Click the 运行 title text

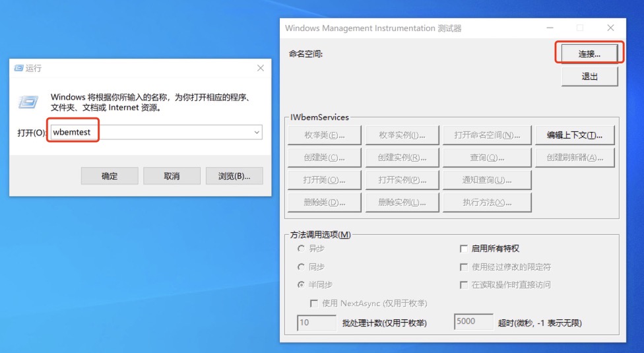pyautogui.click(x=34, y=68)
